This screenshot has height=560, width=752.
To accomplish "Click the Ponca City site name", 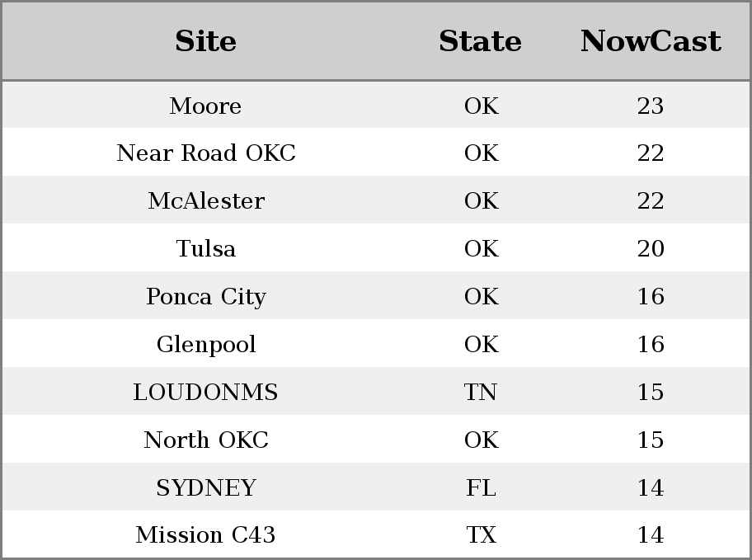I will [x=206, y=297].
